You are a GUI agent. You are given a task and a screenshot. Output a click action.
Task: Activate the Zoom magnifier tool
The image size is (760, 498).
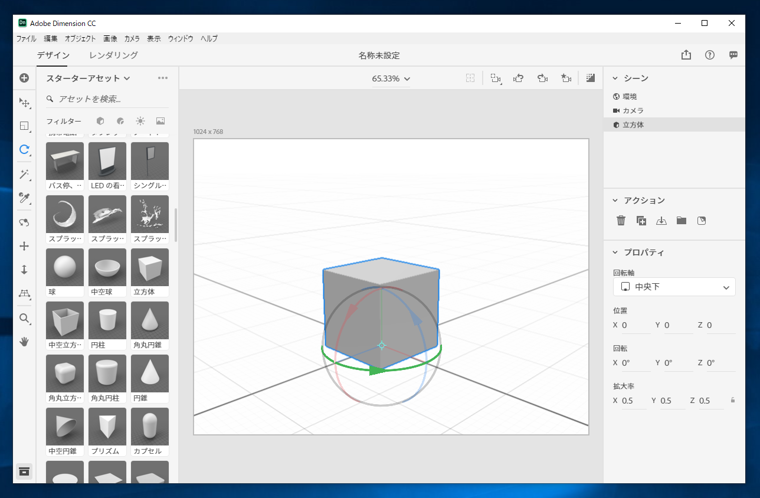click(x=24, y=319)
